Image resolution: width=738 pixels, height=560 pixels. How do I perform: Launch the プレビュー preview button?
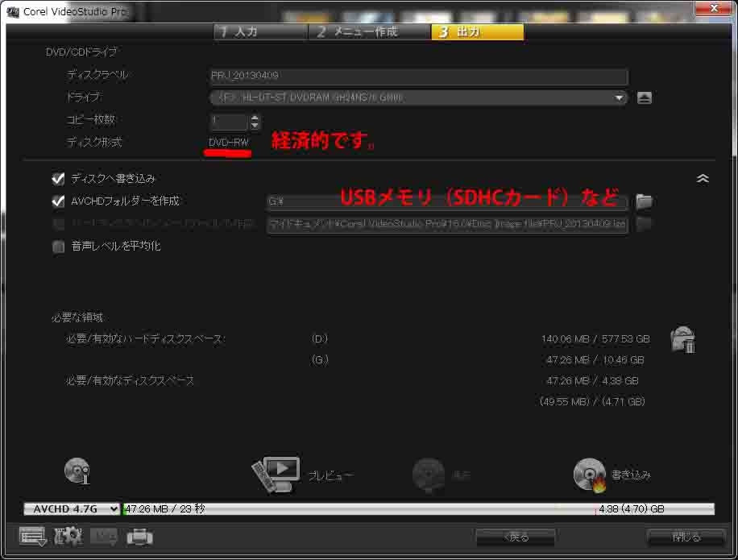pos(303,475)
